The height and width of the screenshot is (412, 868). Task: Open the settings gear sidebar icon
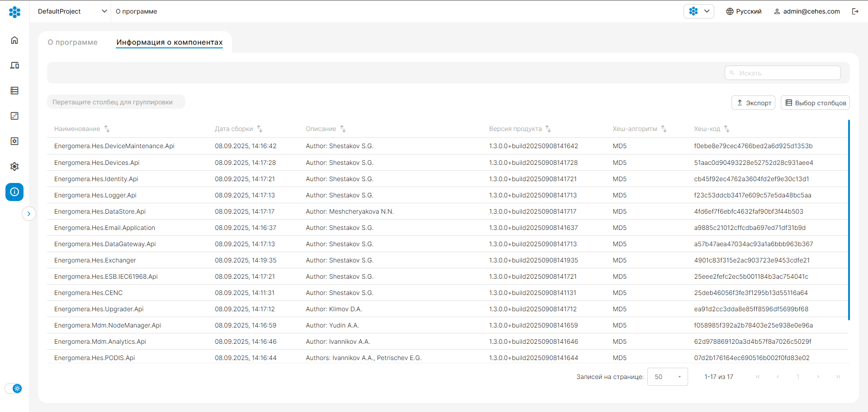pyautogui.click(x=14, y=167)
